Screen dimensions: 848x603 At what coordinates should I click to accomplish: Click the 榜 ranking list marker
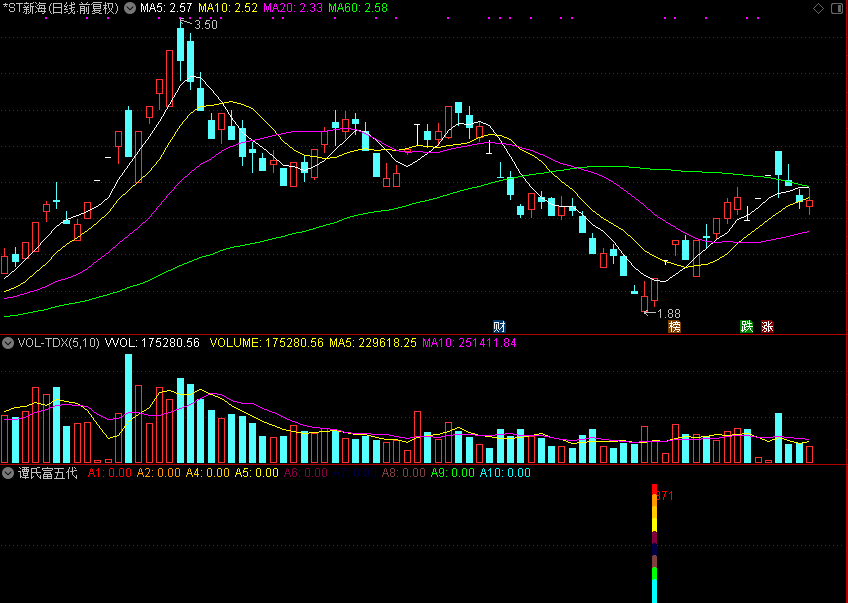[674, 326]
